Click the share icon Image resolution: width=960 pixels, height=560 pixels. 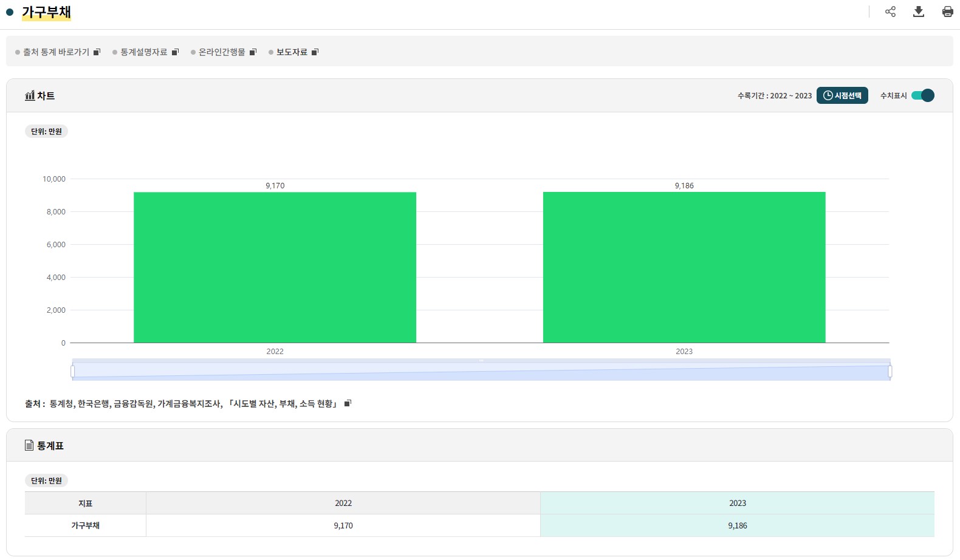[890, 12]
